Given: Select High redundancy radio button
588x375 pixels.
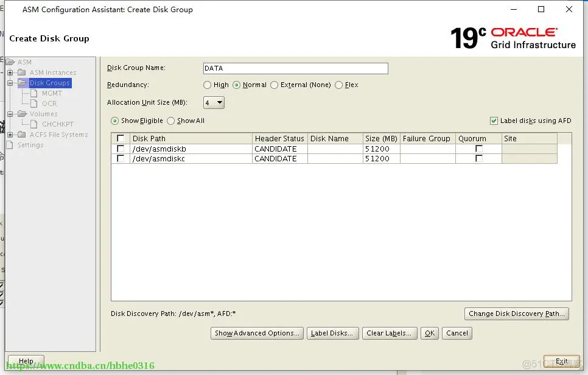Looking at the screenshot, I should click(x=207, y=85).
